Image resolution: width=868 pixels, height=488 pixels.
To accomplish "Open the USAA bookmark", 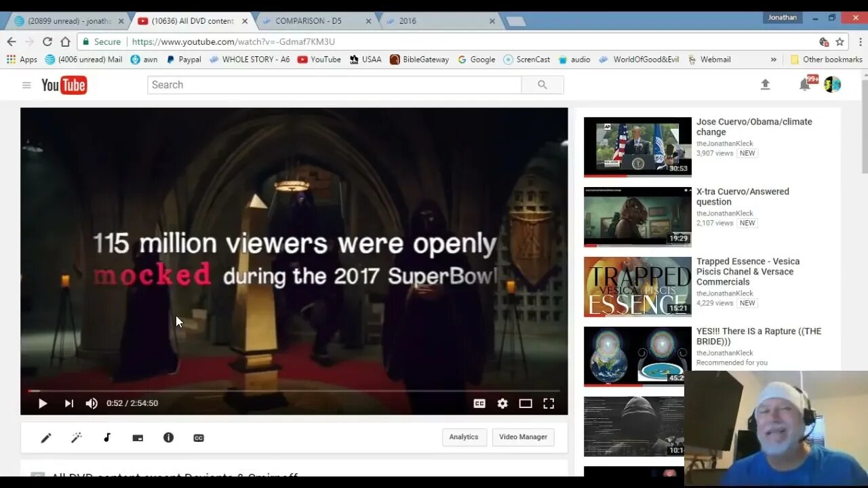I will pos(366,60).
